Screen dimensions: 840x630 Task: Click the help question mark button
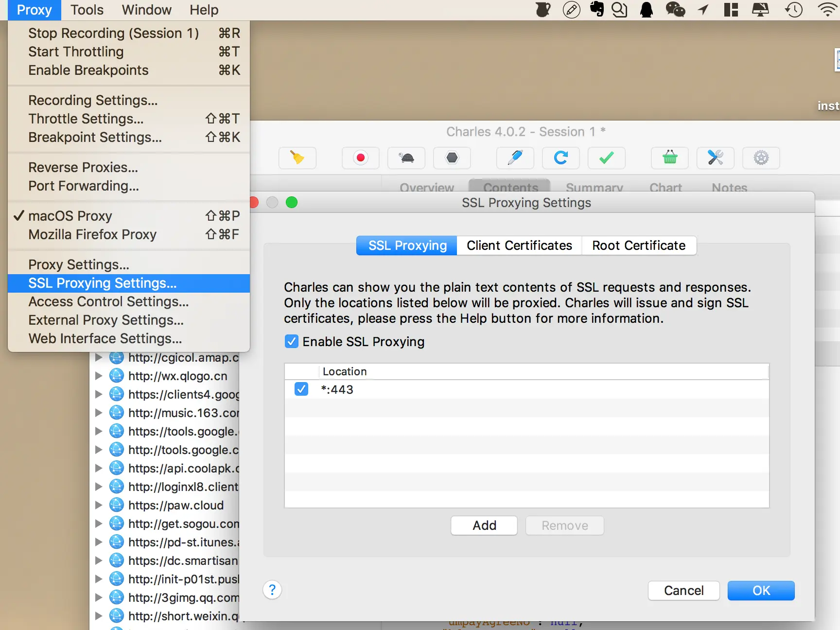[x=272, y=590]
